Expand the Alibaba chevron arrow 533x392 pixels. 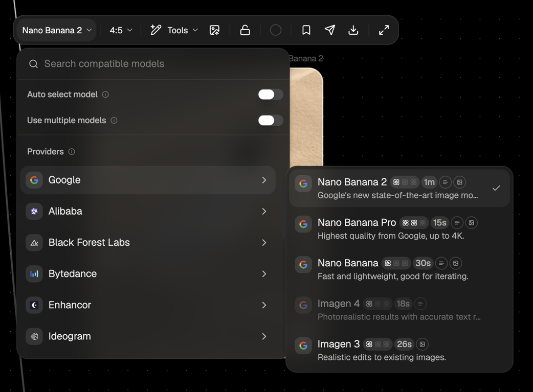(x=264, y=211)
